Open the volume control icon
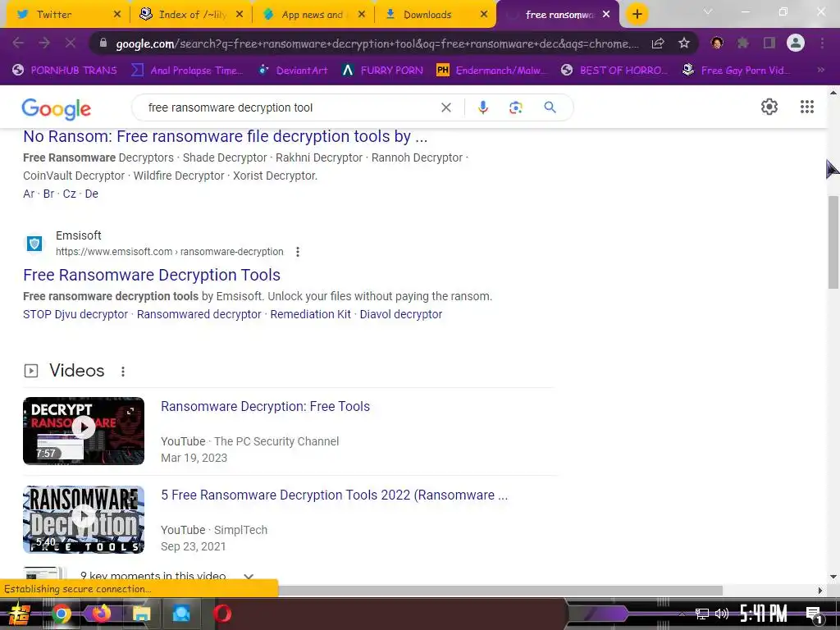Viewport: 840px width, 630px height. pyautogui.click(x=722, y=614)
